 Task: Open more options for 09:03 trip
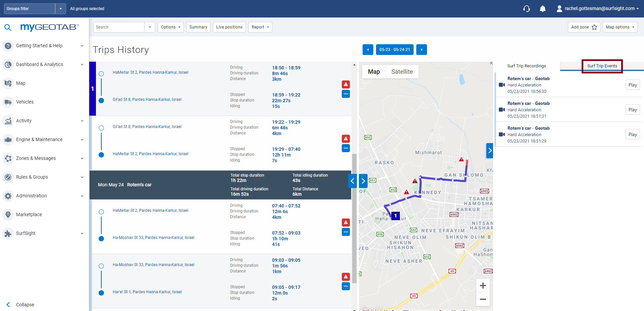(x=346, y=286)
